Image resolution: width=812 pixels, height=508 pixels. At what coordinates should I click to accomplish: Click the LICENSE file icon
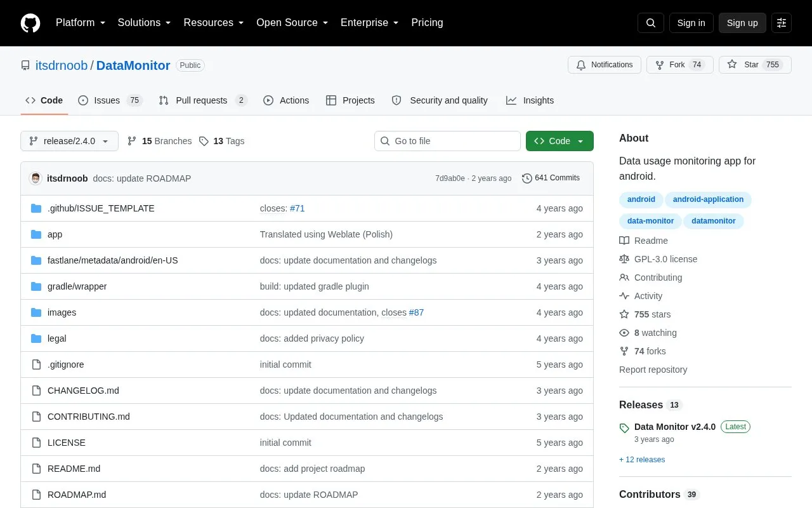tap(36, 443)
